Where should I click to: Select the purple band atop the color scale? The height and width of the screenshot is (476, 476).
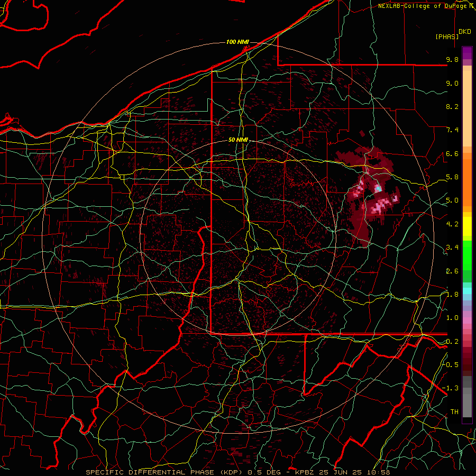(467, 53)
